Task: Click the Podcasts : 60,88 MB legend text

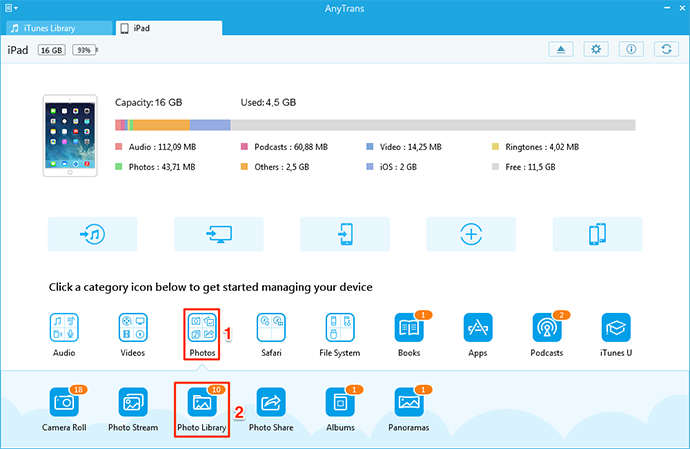Action: [x=291, y=147]
